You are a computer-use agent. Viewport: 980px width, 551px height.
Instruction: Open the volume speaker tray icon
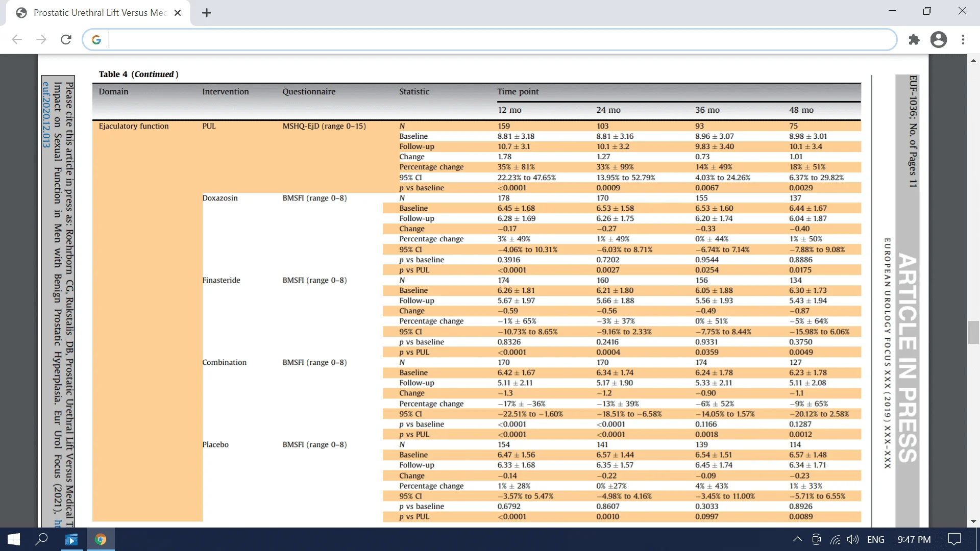(853, 539)
